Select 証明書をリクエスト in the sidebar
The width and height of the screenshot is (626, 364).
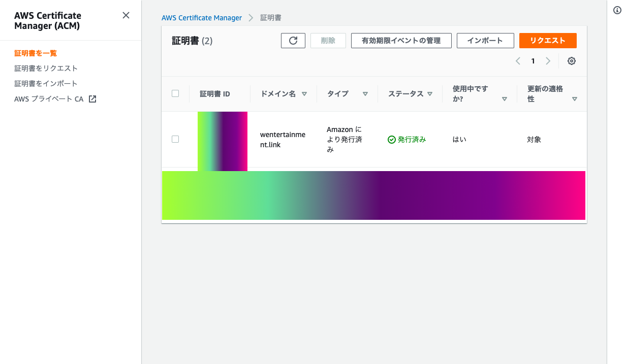pos(46,68)
